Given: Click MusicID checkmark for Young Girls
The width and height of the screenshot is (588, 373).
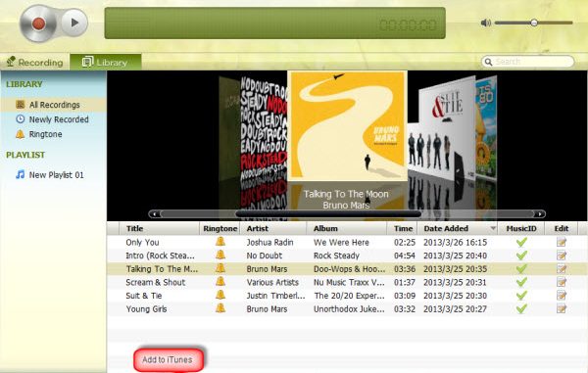Looking at the screenshot, I should click(521, 308).
